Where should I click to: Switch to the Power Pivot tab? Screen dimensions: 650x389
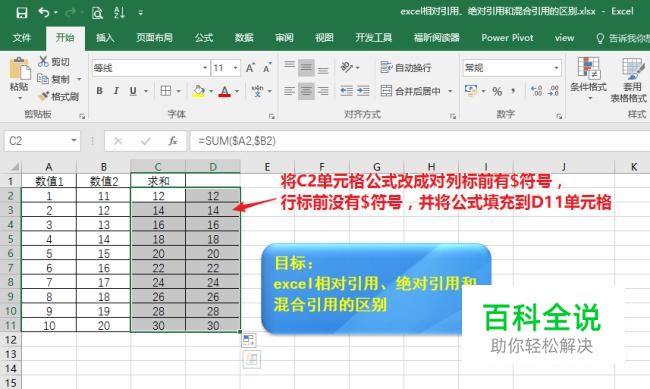(x=507, y=38)
